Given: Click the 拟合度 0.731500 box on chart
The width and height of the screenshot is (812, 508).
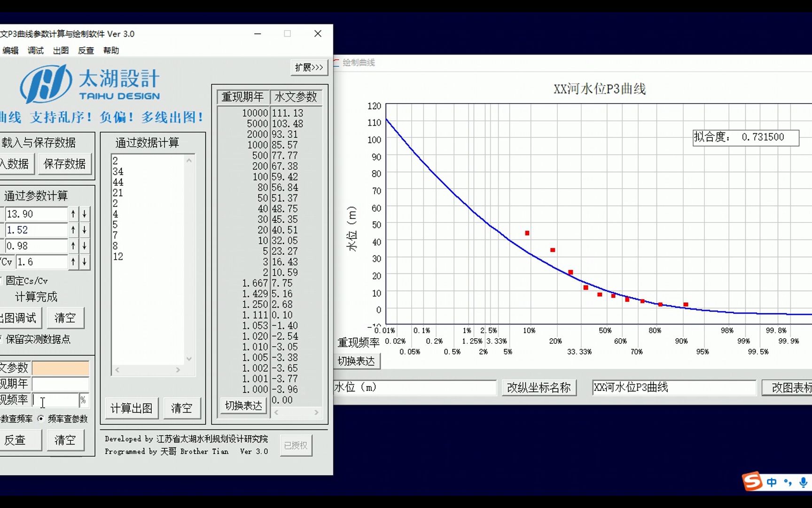Looking at the screenshot, I should (746, 137).
